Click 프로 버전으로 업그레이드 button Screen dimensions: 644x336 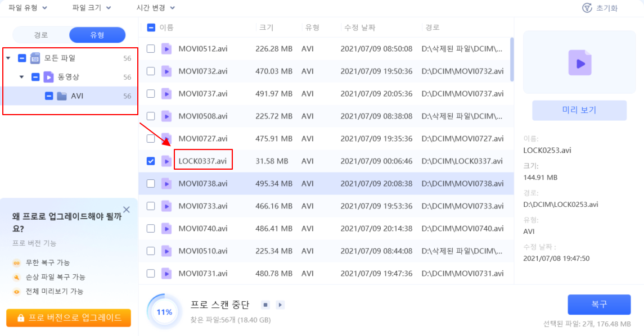pos(69,318)
